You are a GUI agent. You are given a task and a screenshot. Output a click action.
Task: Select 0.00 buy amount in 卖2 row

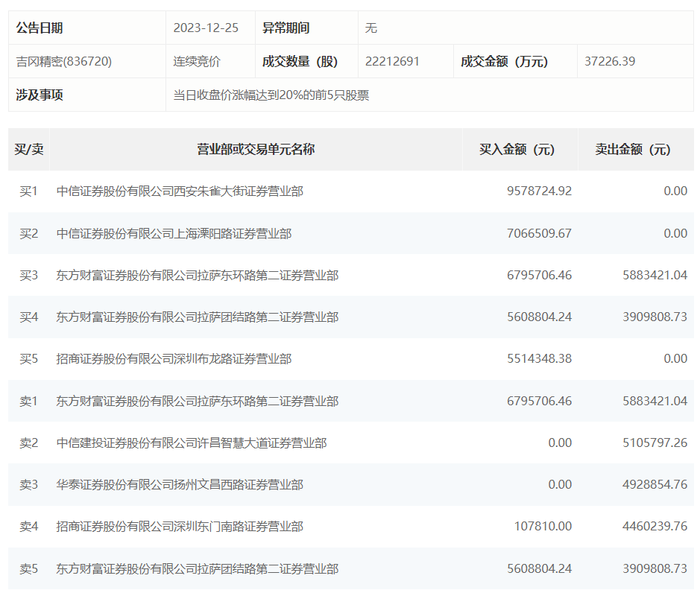click(x=560, y=443)
